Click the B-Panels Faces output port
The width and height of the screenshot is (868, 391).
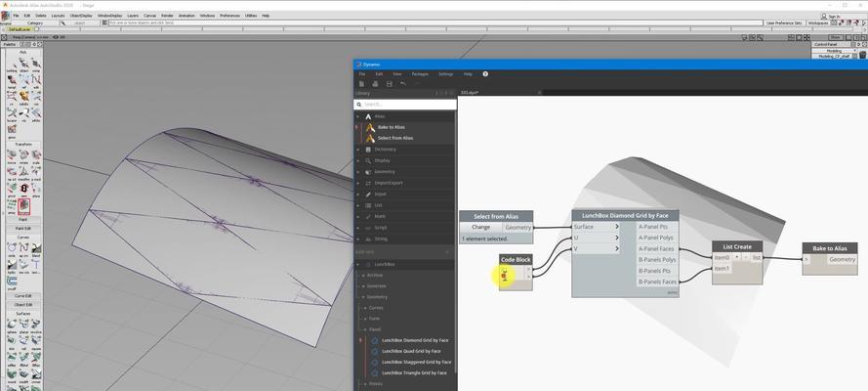tap(657, 282)
